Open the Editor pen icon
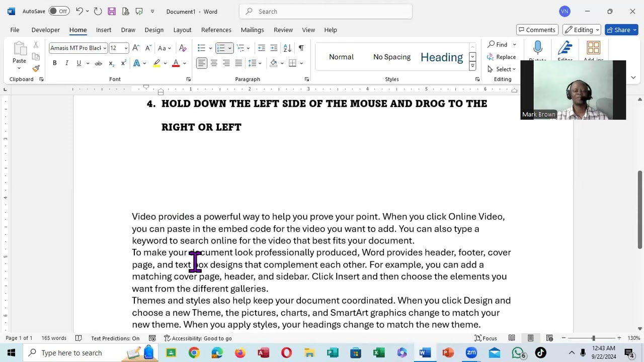 [565, 48]
